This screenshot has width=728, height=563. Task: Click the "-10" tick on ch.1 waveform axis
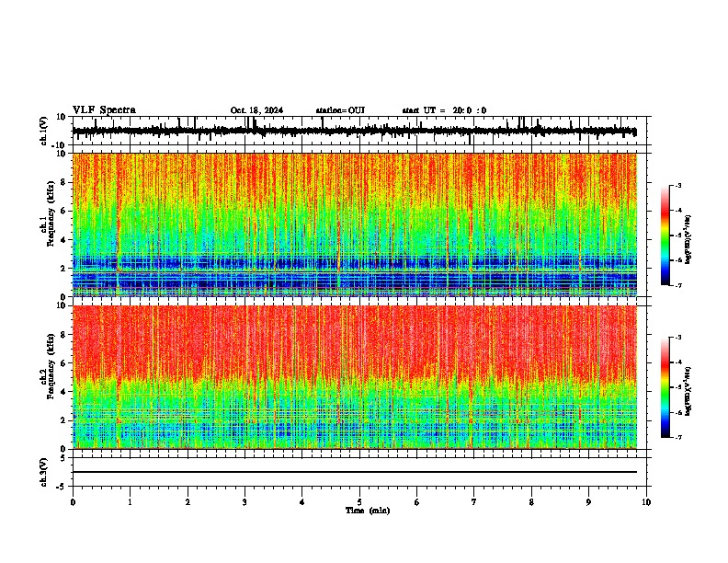[60, 145]
